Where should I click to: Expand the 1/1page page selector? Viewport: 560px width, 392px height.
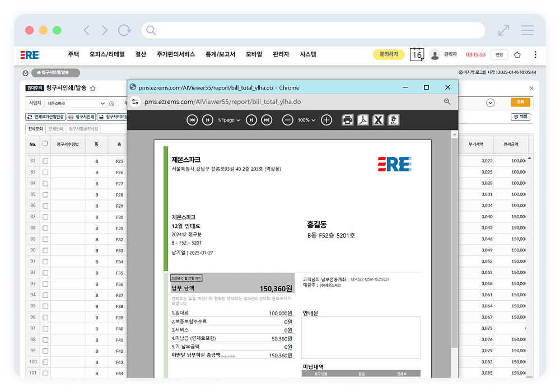(229, 120)
